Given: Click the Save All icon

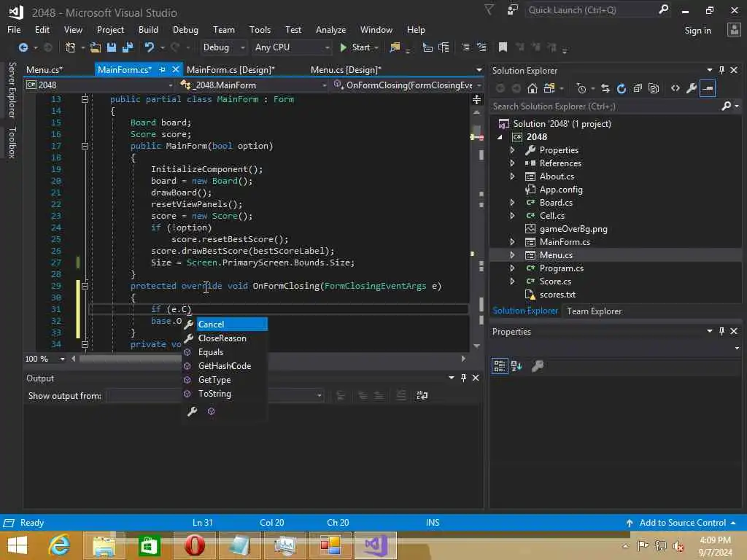Looking at the screenshot, I should pyautogui.click(x=128, y=47).
